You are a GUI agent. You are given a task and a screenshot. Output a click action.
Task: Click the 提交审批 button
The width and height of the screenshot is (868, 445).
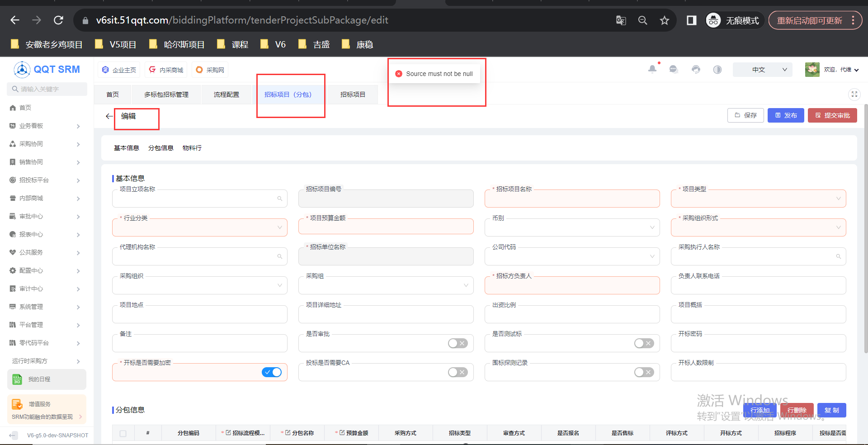pos(832,115)
